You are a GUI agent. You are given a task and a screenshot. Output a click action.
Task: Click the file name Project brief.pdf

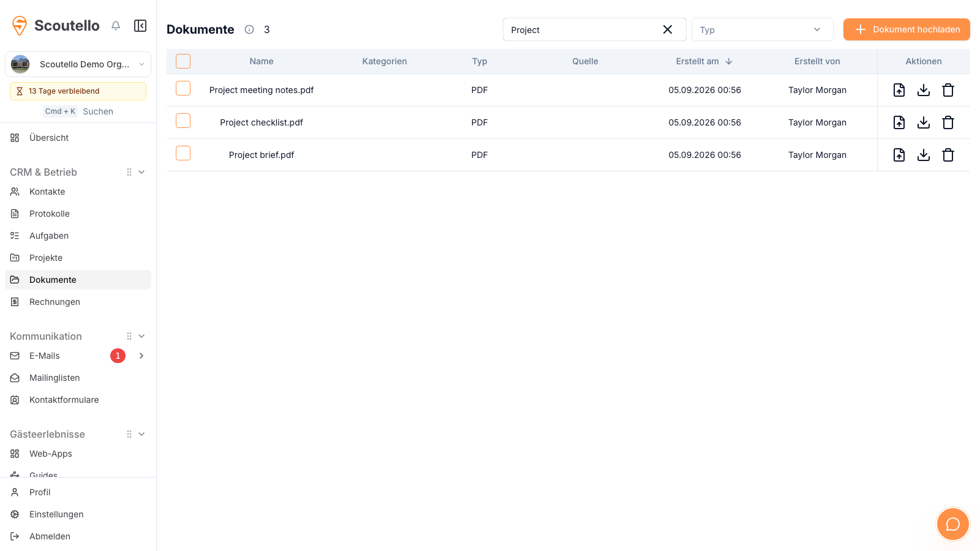pyautogui.click(x=262, y=155)
